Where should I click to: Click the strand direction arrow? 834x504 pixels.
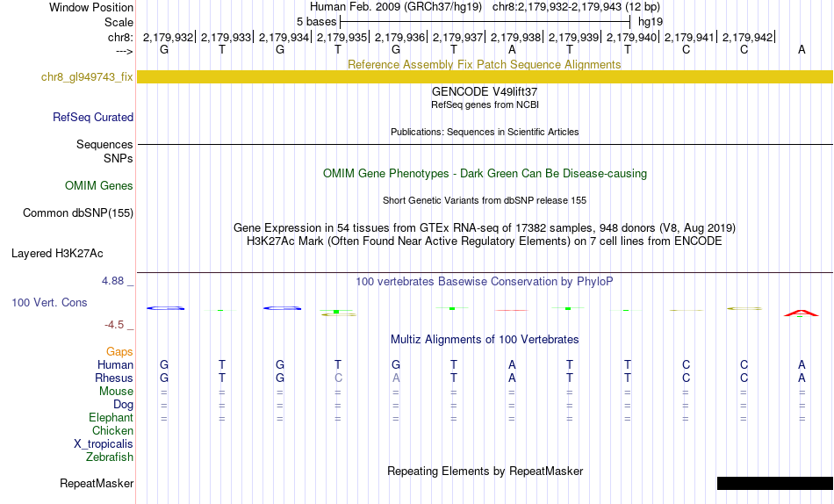125,51
